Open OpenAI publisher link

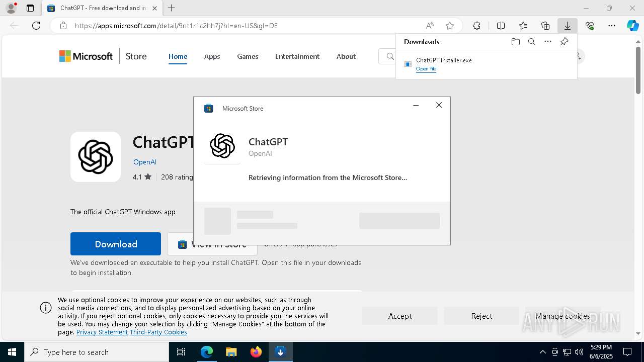click(x=145, y=162)
